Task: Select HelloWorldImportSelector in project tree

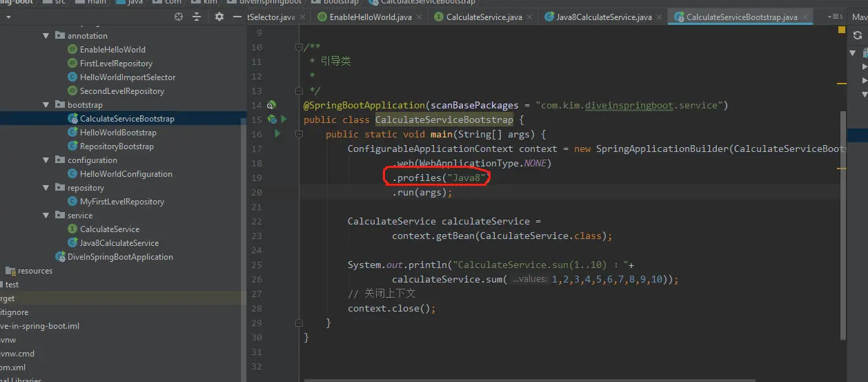Action: [128, 77]
